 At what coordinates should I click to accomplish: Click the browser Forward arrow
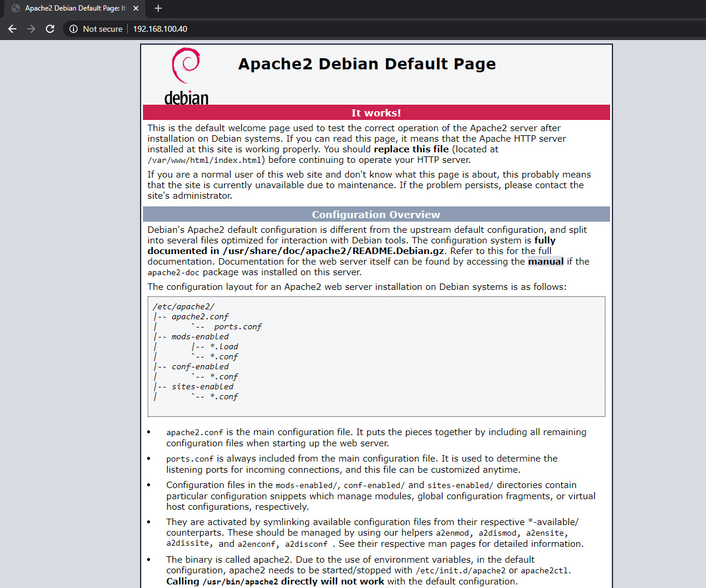(31, 29)
